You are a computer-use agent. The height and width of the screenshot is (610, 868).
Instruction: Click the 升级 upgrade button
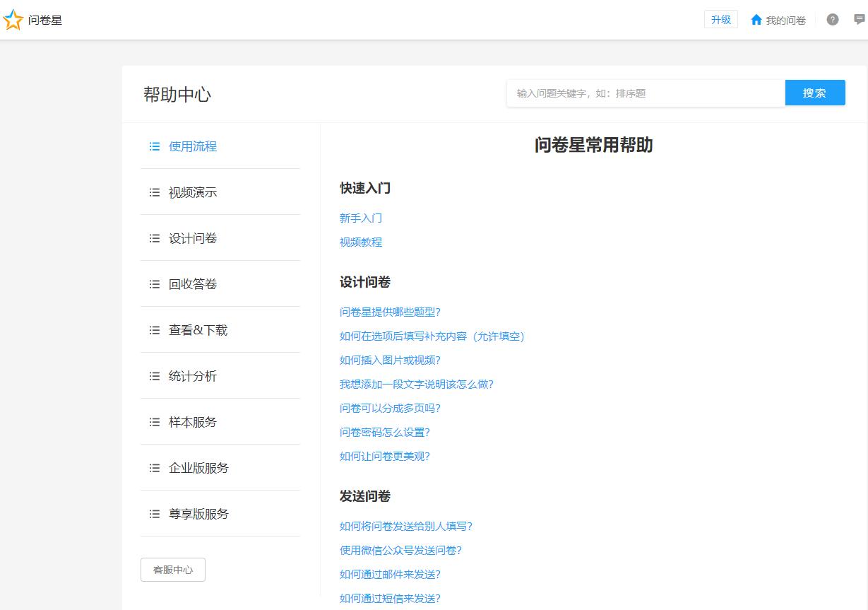(x=720, y=19)
